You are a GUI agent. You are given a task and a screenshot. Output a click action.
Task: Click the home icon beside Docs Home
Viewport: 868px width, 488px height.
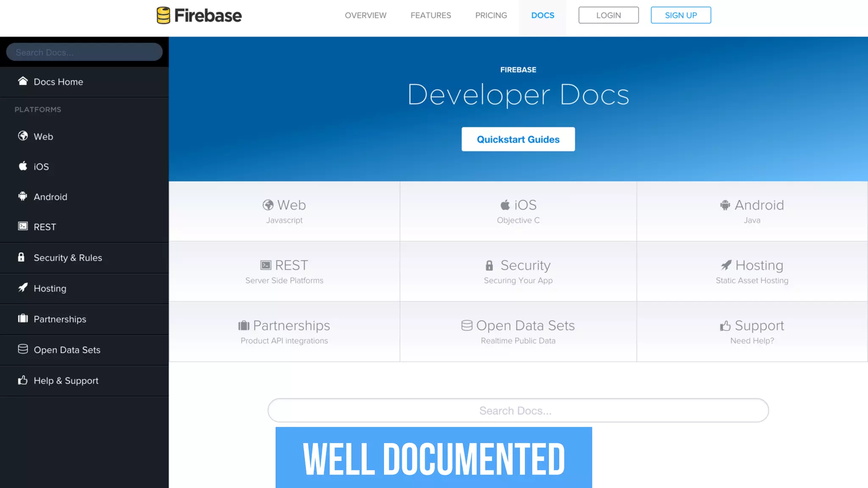[x=23, y=81]
